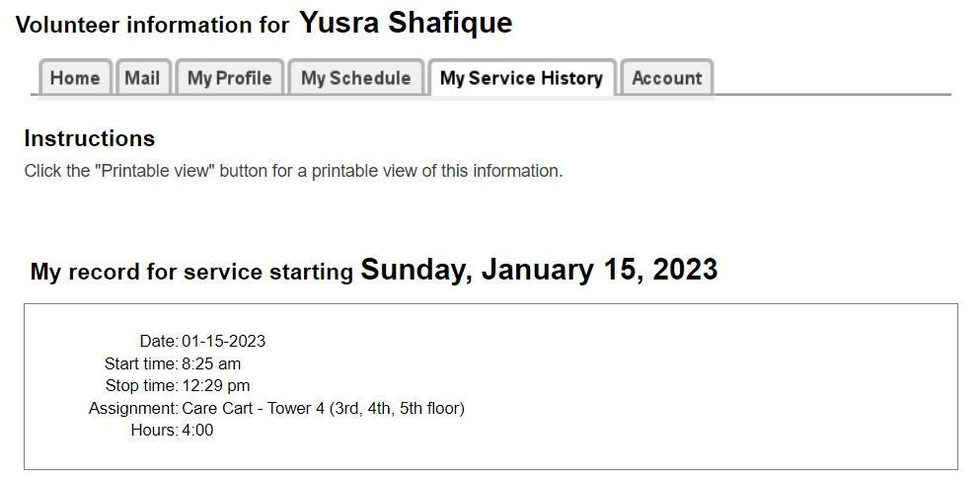Click the Instructions heading

[x=89, y=138]
